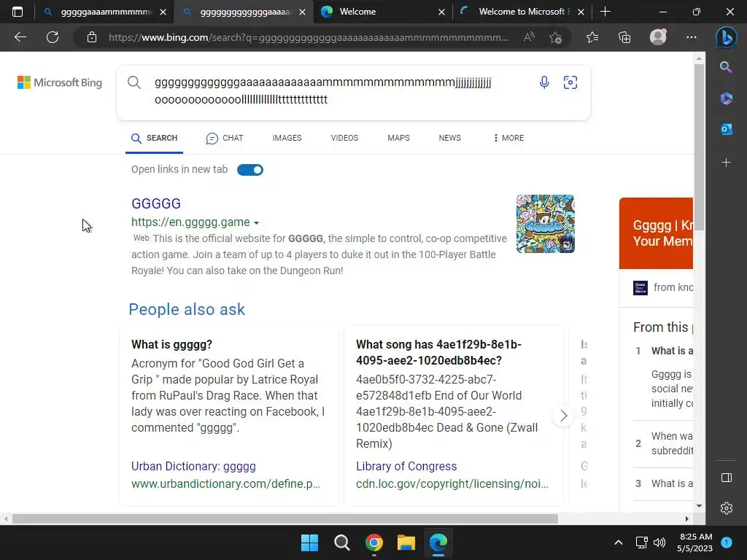The image size is (747, 560).
Task: Open the Ggggg Know Your Meme card
Action: pos(657,233)
